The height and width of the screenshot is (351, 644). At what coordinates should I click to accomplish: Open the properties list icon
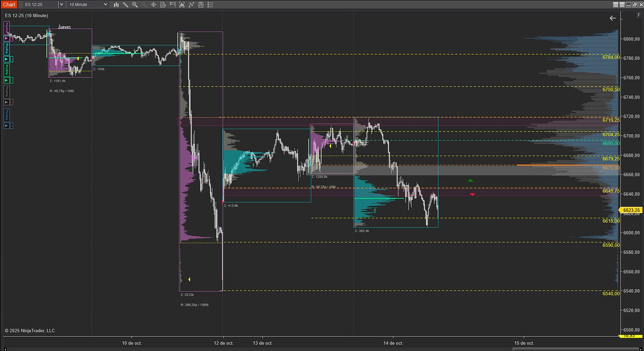[x=210, y=4]
